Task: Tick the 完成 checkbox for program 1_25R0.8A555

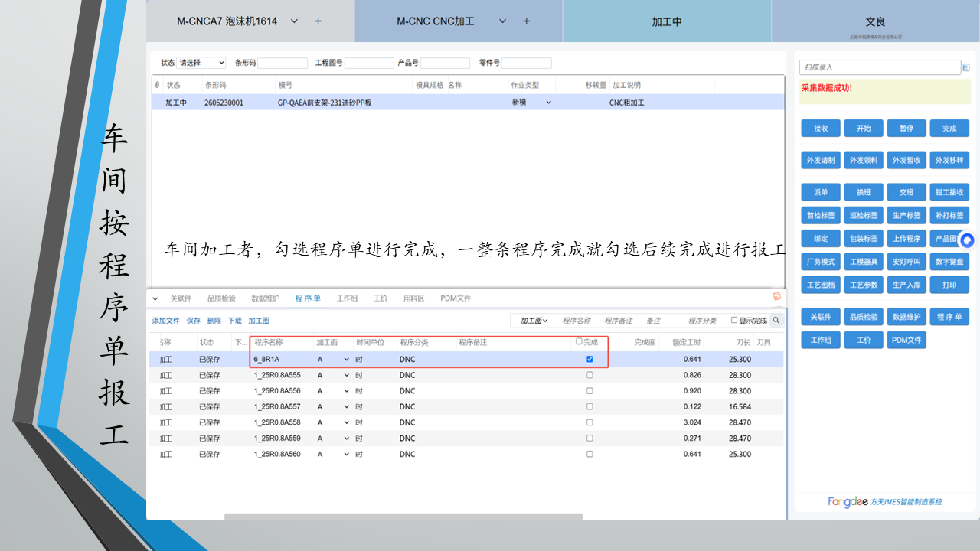Action: (x=590, y=375)
